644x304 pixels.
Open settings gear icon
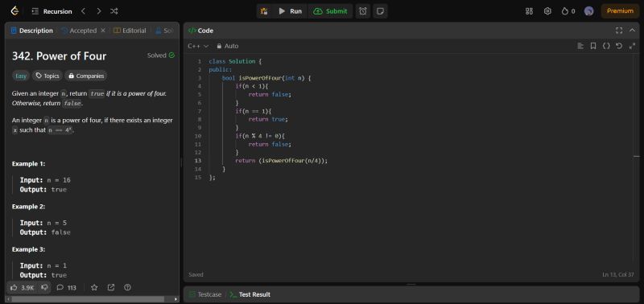(x=547, y=11)
